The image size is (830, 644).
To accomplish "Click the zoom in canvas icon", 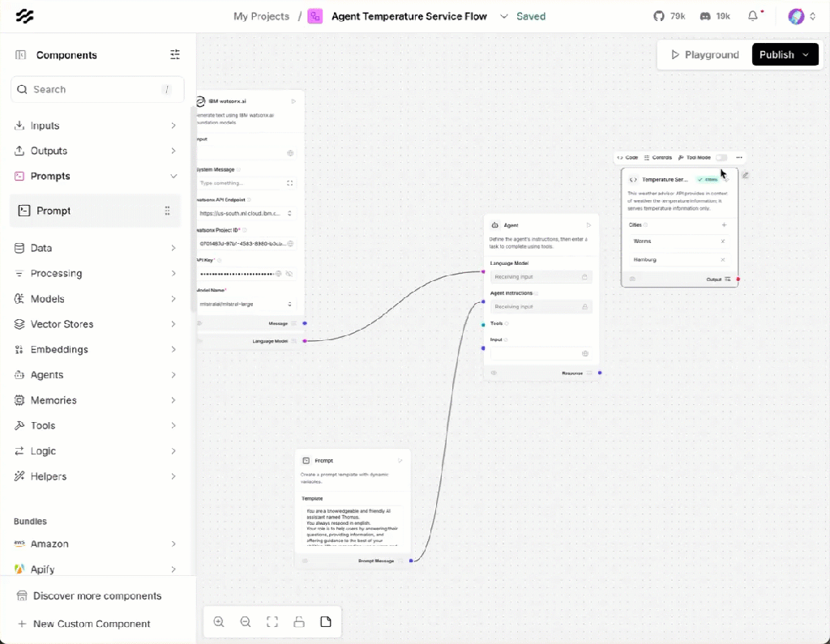I will pyautogui.click(x=219, y=622).
